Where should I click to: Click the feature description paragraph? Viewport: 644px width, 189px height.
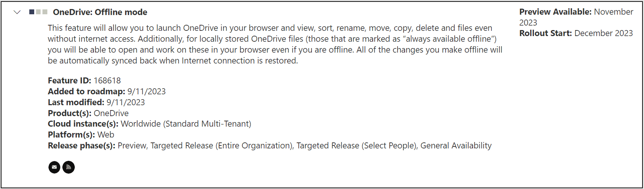(x=275, y=44)
